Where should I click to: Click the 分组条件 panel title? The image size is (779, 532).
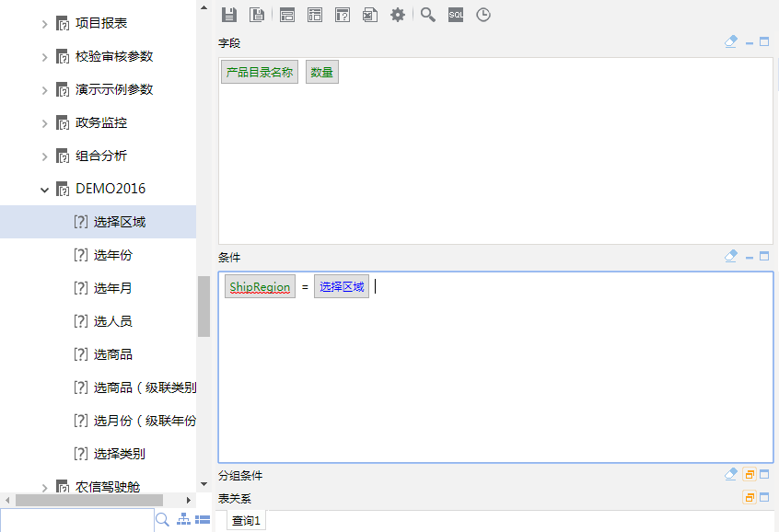click(x=240, y=475)
